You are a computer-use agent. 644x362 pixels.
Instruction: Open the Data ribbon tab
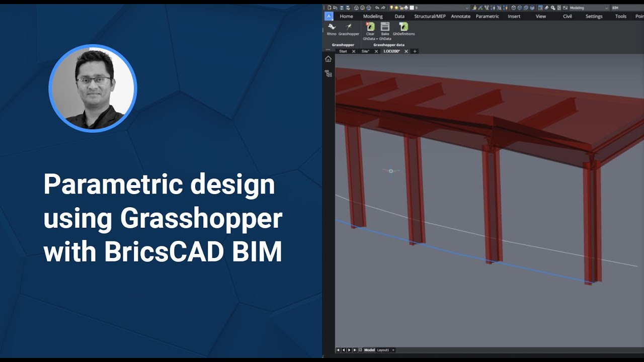[x=399, y=16]
